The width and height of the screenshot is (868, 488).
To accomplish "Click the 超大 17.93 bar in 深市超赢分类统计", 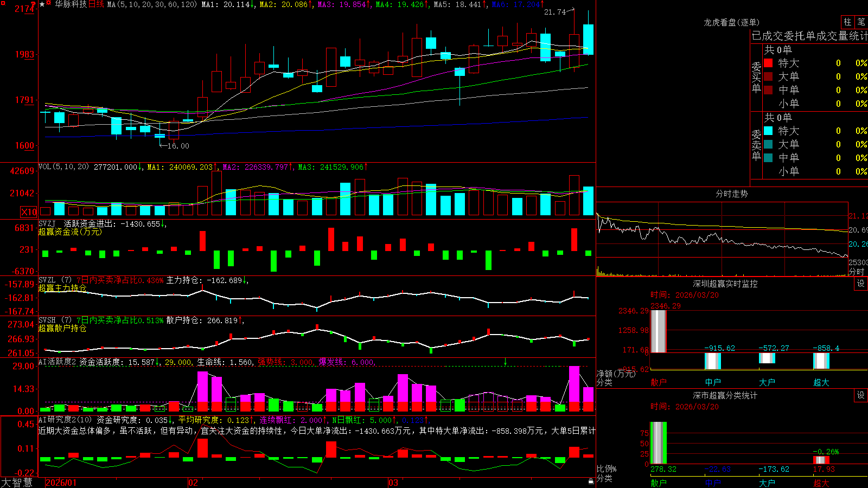I will (x=821, y=460).
